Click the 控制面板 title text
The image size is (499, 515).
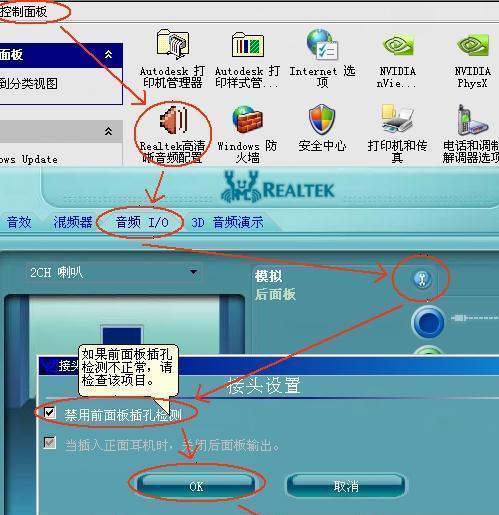[23, 12]
